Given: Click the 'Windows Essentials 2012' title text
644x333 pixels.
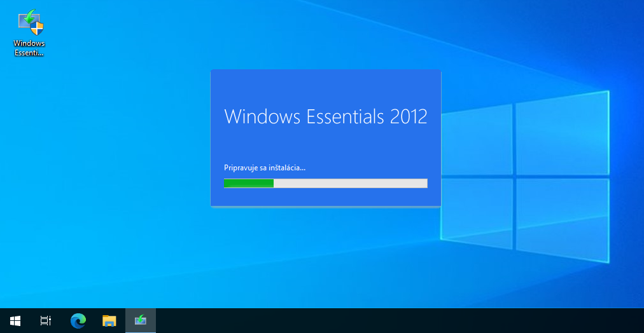Looking at the screenshot, I should [325, 117].
